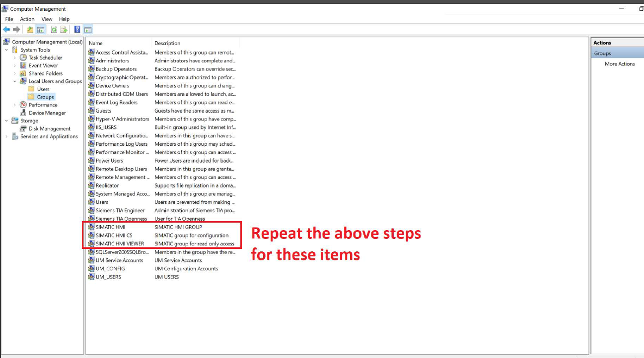Click the Shared Folders icon in the tree

click(x=23, y=73)
